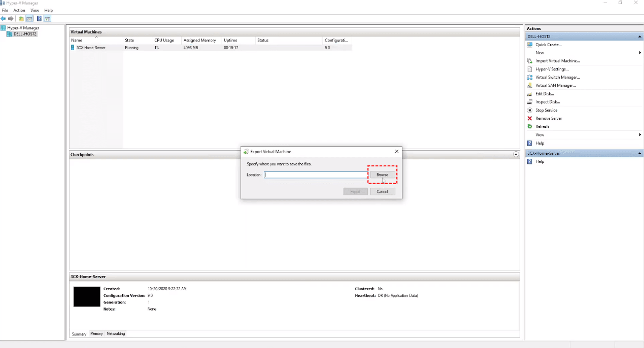Screen dimensions: 644x348
Task: Open the View menu
Action: click(x=35, y=10)
